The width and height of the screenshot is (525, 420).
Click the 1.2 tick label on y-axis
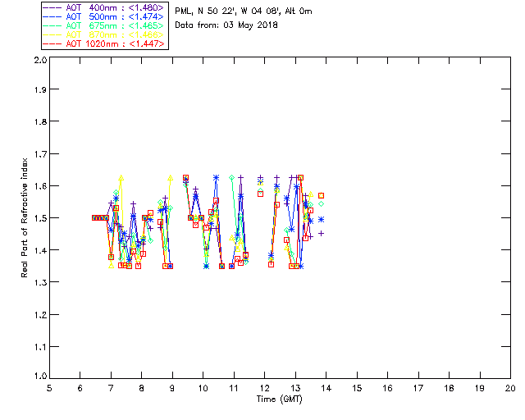pos(39,313)
